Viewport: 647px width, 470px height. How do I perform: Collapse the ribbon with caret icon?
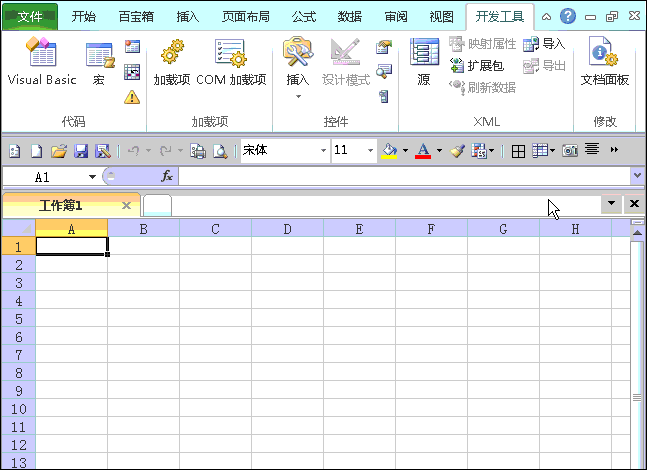click(x=546, y=17)
